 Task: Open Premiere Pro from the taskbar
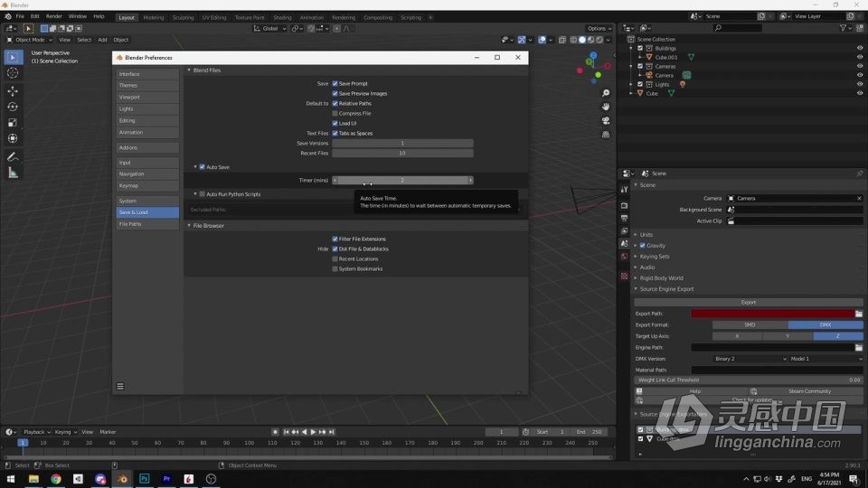coord(166,479)
